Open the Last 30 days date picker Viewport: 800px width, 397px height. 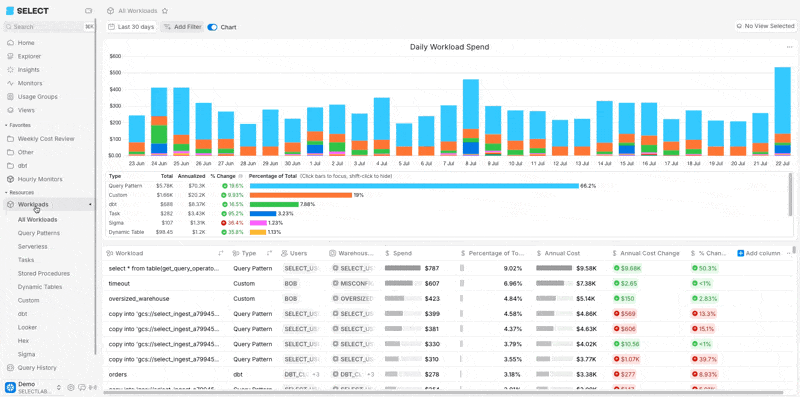(131, 27)
